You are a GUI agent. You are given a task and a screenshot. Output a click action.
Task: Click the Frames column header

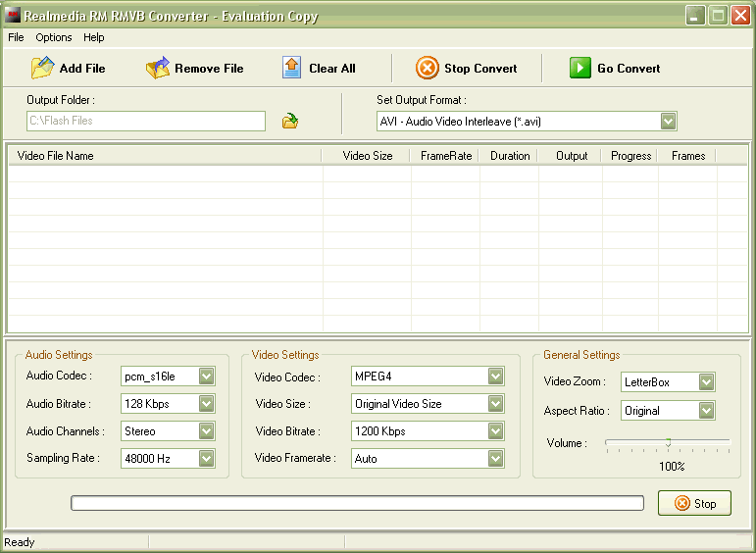click(687, 156)
